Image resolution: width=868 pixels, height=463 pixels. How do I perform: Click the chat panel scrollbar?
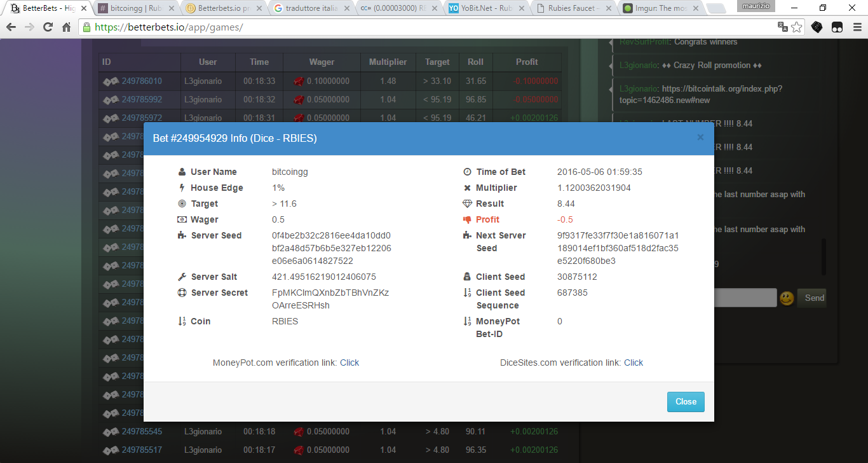point(824,257)
